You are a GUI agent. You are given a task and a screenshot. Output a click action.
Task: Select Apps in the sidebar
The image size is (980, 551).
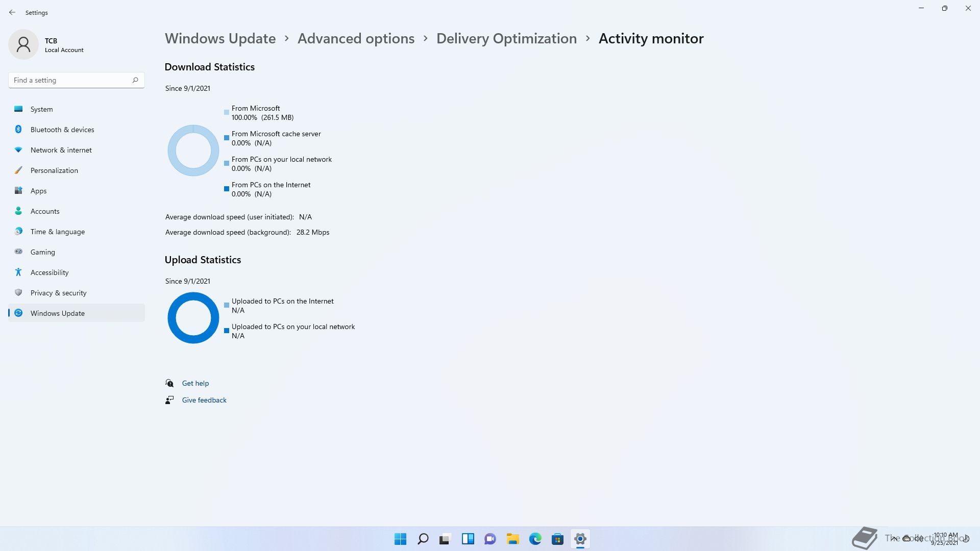77,191
